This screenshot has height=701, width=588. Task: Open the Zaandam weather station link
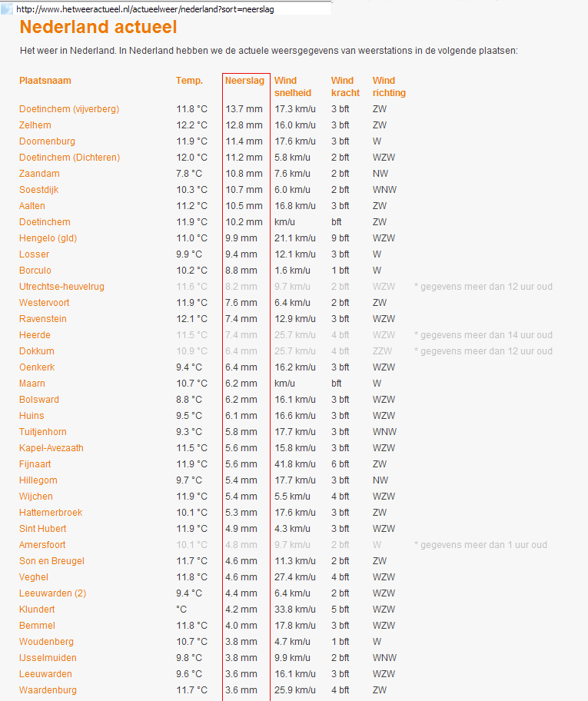tap(39, 174)
